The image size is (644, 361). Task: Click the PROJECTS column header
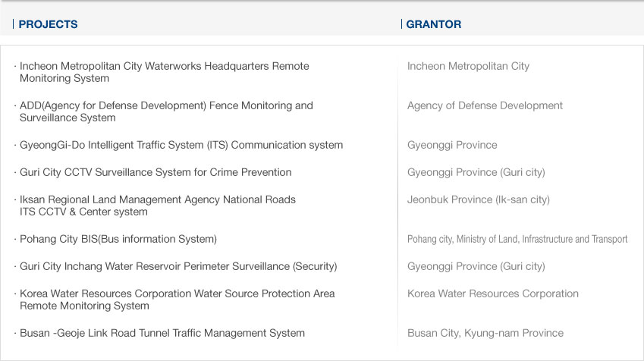48,24
